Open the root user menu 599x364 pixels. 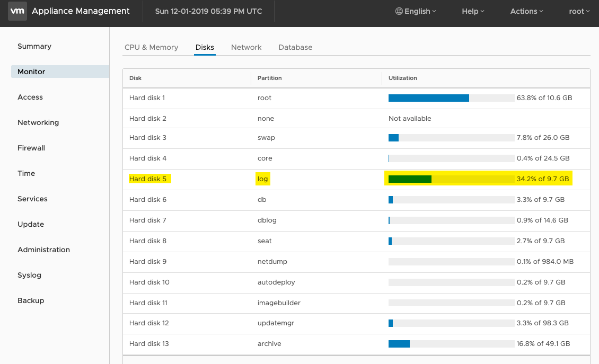tap(579, 12)
